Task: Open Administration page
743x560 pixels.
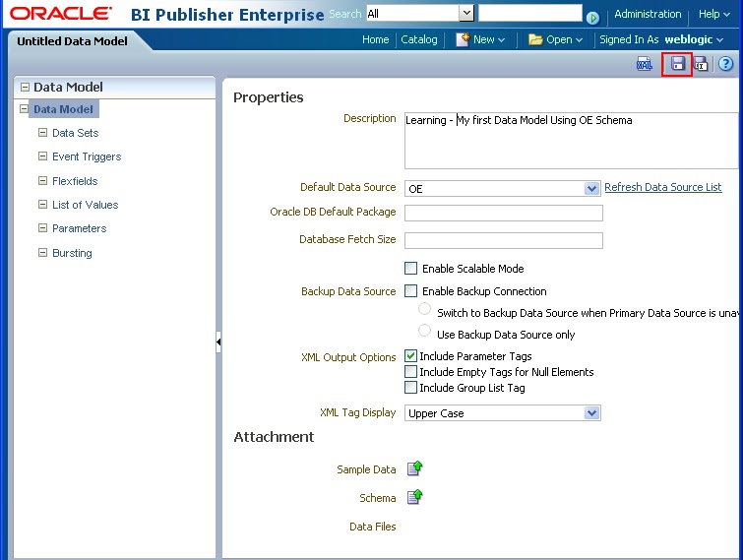Action: [648, 14]
